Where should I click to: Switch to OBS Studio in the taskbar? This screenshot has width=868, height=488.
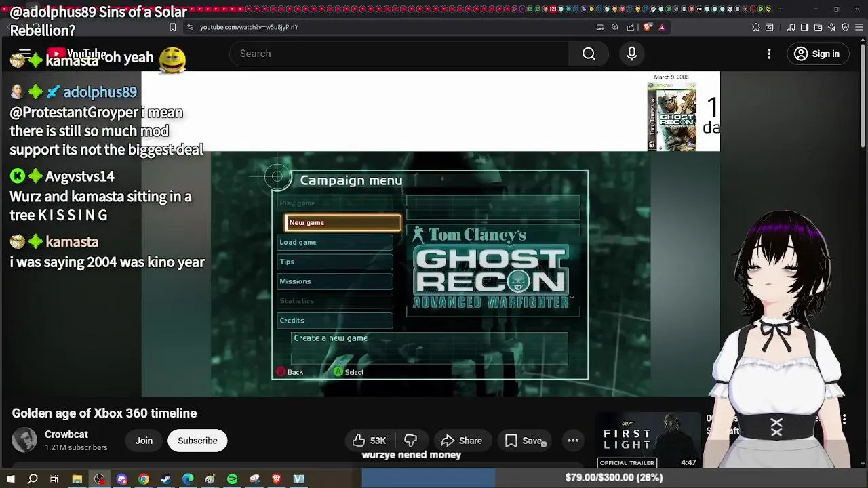[100, 479]
